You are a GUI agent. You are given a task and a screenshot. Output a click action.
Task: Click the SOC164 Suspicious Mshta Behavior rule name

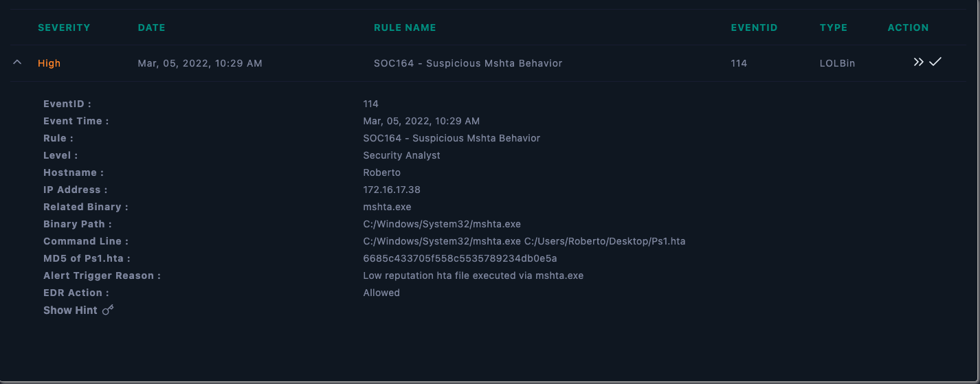click(x=468, y=63)
